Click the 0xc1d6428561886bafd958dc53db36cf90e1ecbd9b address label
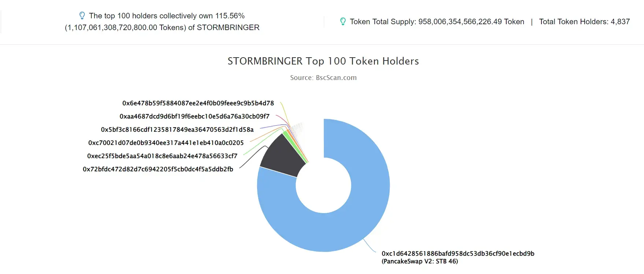Screen dimensions: 644x274 point(458,253)
